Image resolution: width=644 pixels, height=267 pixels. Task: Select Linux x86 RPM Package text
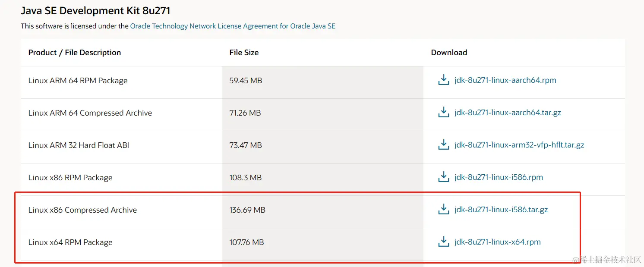70,178
